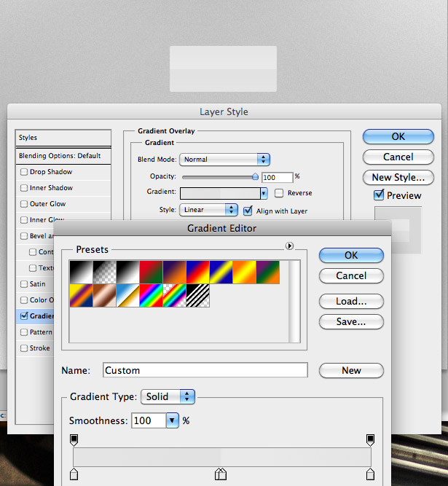Viewport: 448px width, 486px height.
Task: Select the right color stop below gradient bar
Action: pyautogui.click(x=370, y=474)
